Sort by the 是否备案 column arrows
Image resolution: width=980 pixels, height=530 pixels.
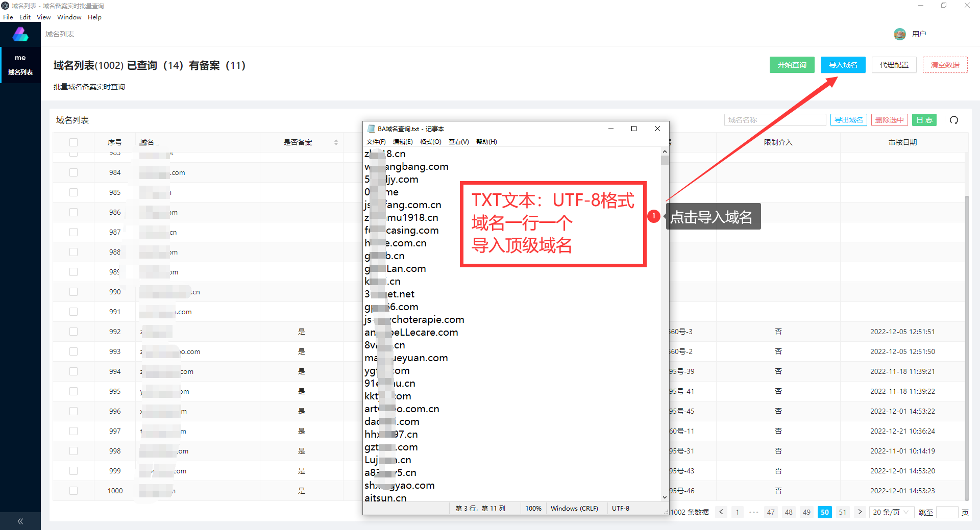point(336,142)
